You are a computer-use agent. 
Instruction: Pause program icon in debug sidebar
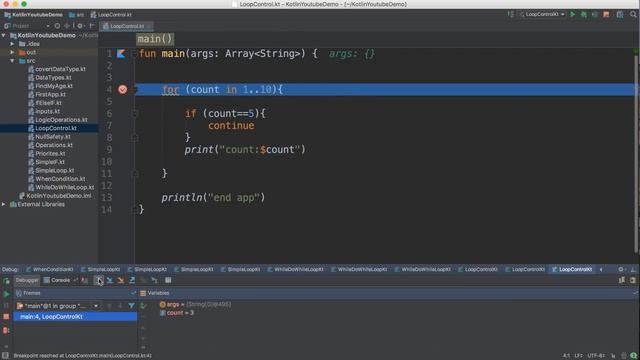tap(6, 305)
